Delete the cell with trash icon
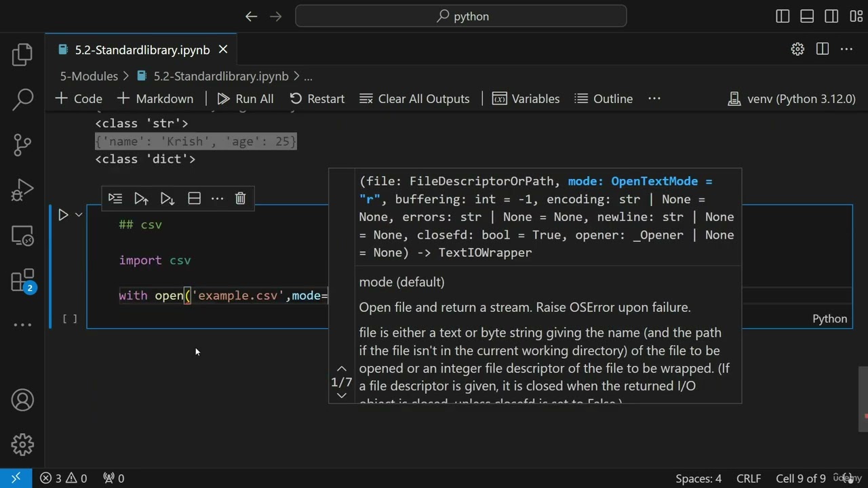 (240, 198)
